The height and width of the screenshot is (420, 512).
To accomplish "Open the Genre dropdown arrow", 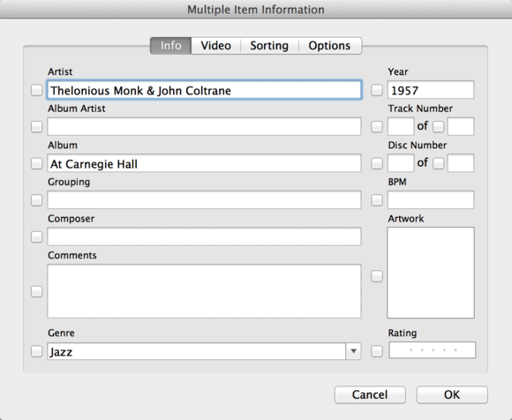I will coord(353,351).
